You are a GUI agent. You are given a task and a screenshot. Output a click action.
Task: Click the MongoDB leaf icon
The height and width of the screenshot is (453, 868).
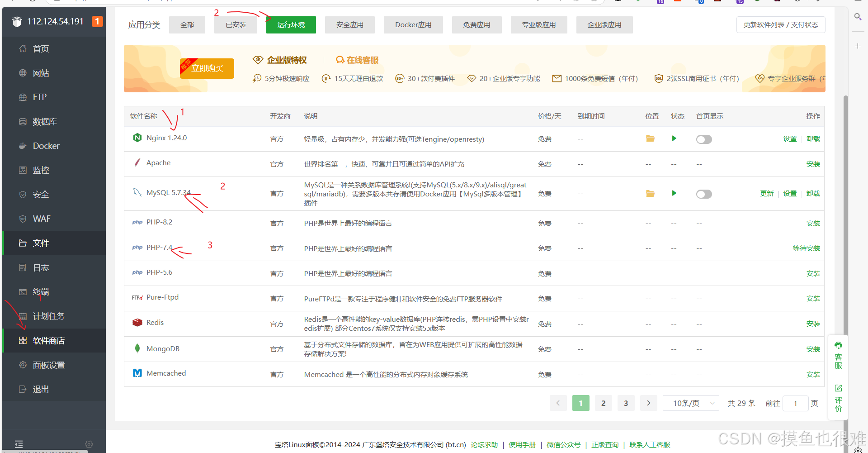(x=137, y=348)
